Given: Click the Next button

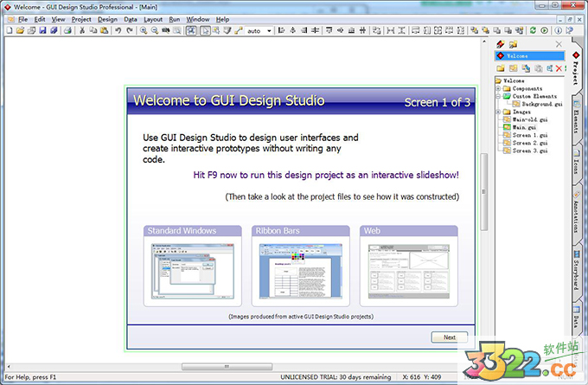Looking at the screenshot, I should pos(449,337).
